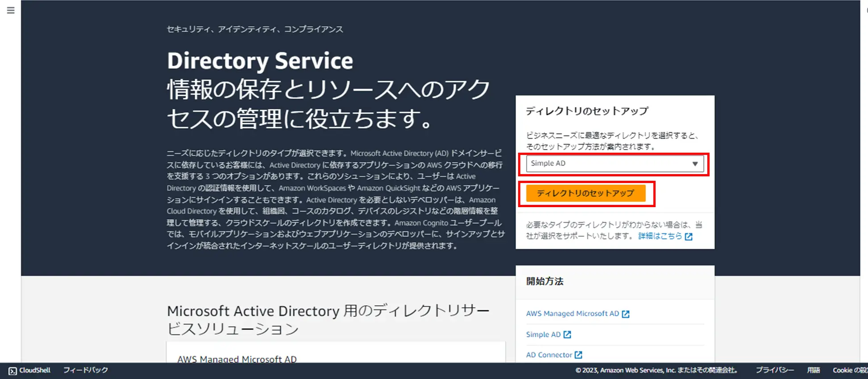This screenshot has height=379, width=868.
Task: Click the 開始方法 panel heading
Action: coord(544,281)
